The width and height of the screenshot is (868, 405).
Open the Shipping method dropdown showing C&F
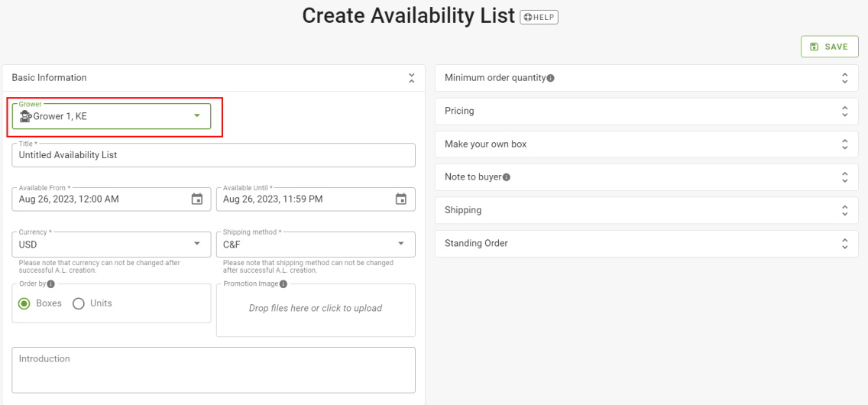pyautogui.click(x=316, y=244)
